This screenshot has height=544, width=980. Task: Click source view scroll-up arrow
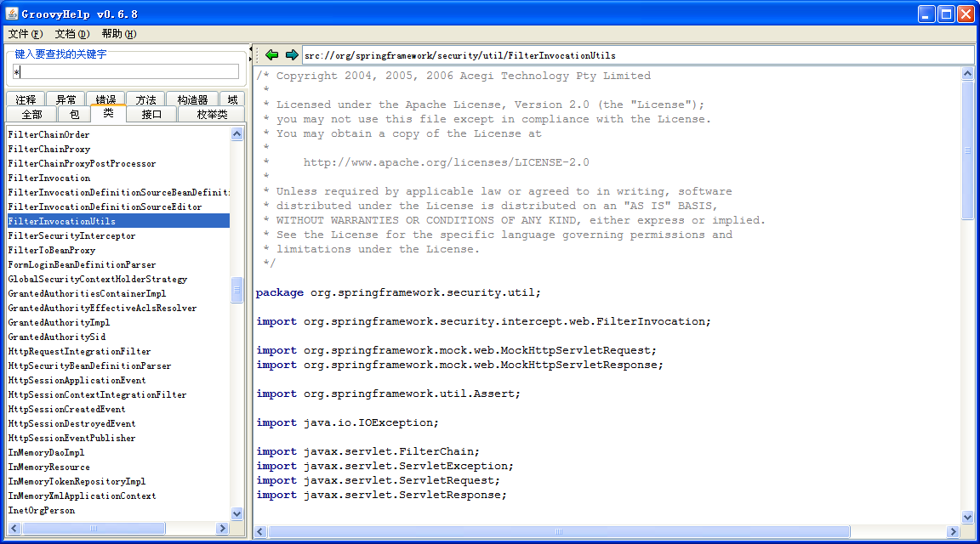click(x=967, y=74)
